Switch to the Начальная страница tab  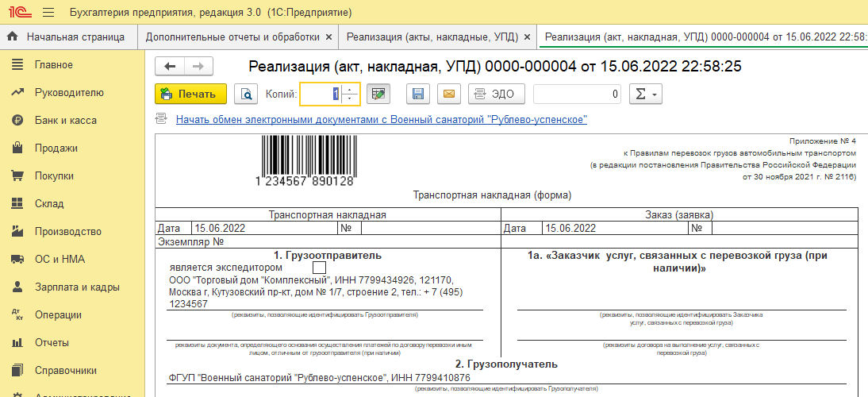pos(69,37)
